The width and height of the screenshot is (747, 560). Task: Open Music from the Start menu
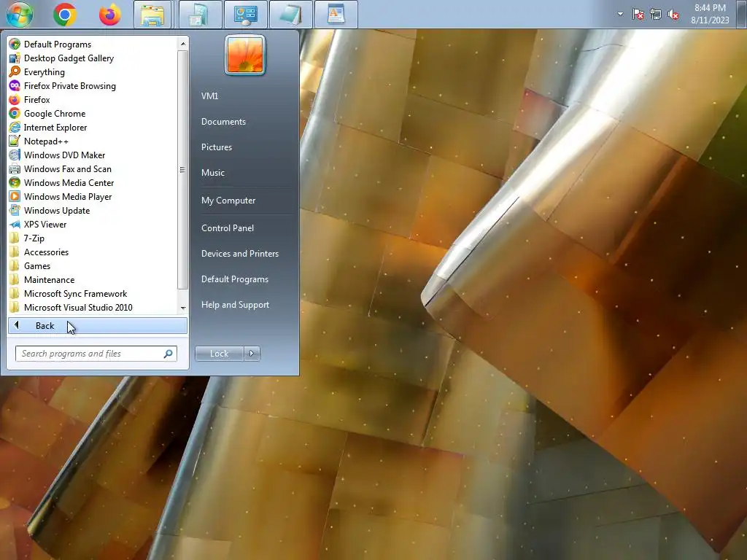point(213,172)
